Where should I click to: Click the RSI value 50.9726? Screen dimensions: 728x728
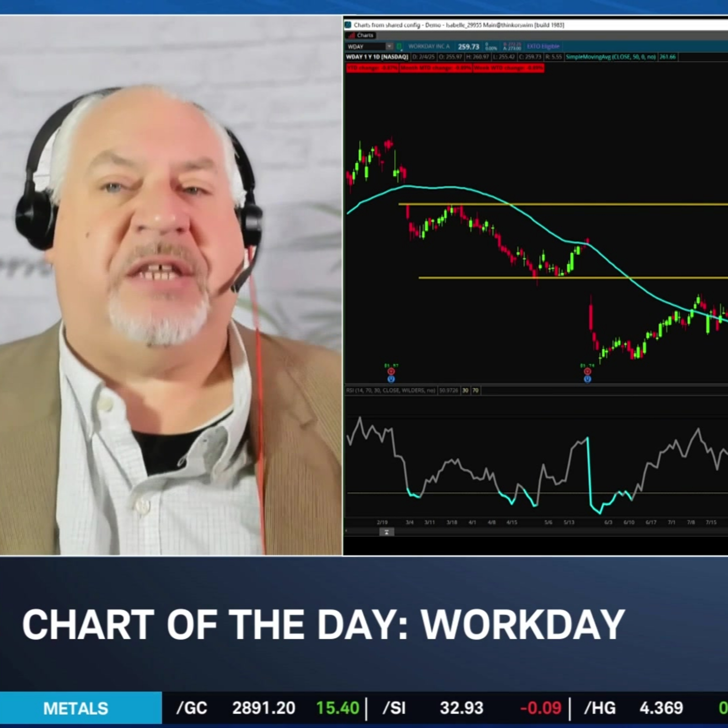448,390
